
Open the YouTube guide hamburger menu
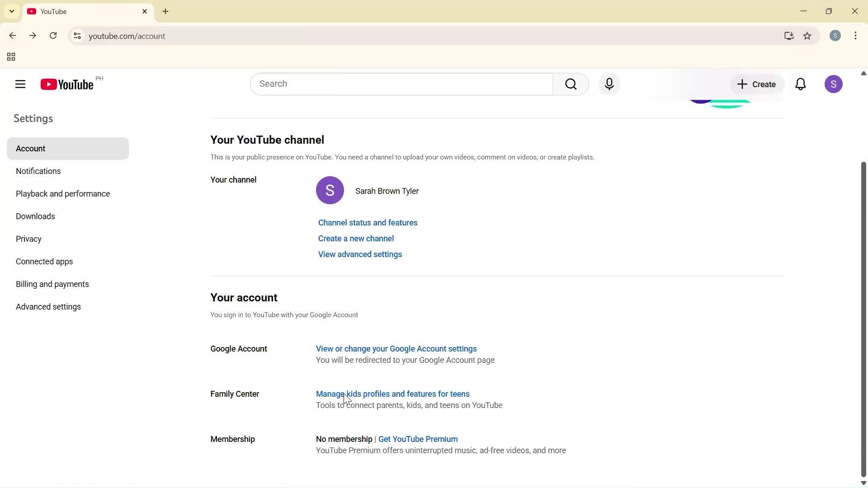20,84
